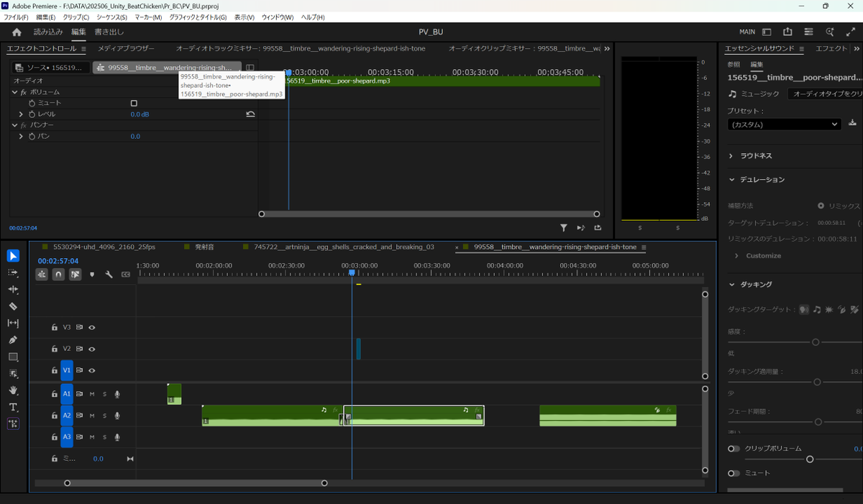Select the Pen tool
Image resolution: width=863 pixels, height=504 pixels.
pyautogui.click(x=13, y=340)
